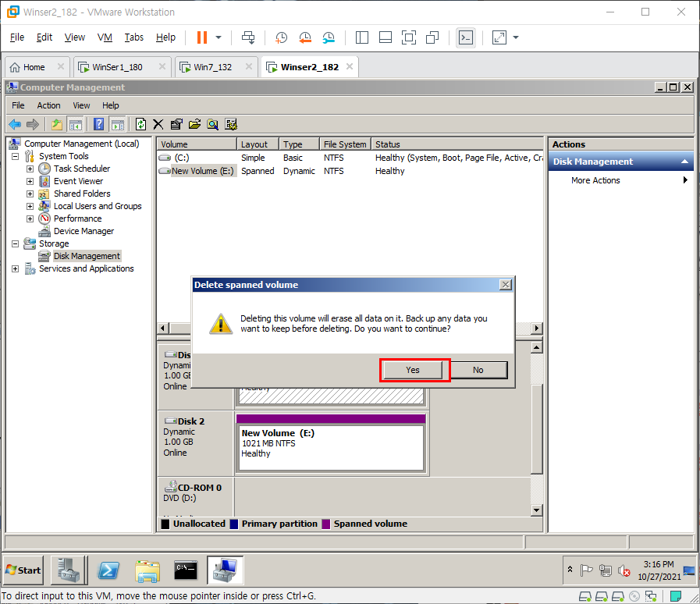Open the VMware Tabs menu
700x604 pixels.
pyautogui.click(x=134, y=37)
